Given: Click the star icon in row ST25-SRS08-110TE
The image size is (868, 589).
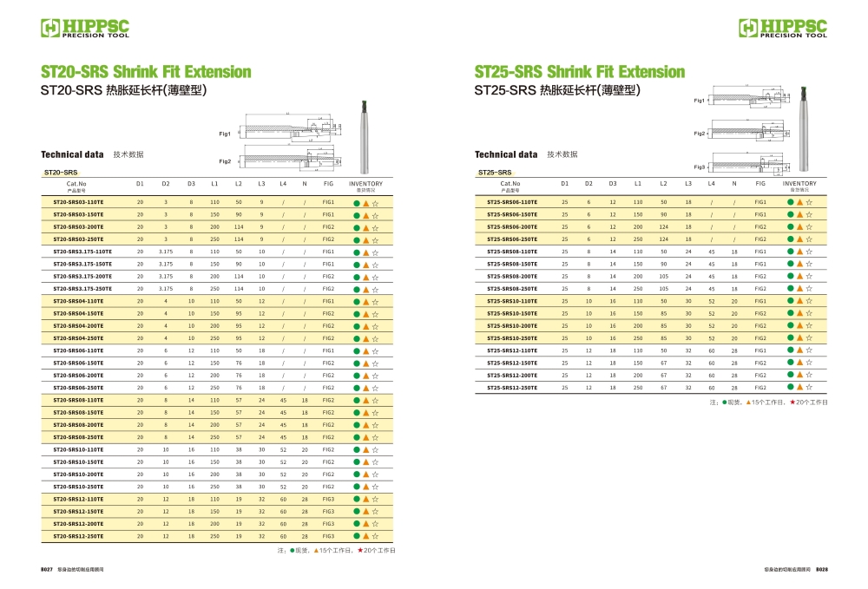Looking at the screenshot, I should [809, 252].
